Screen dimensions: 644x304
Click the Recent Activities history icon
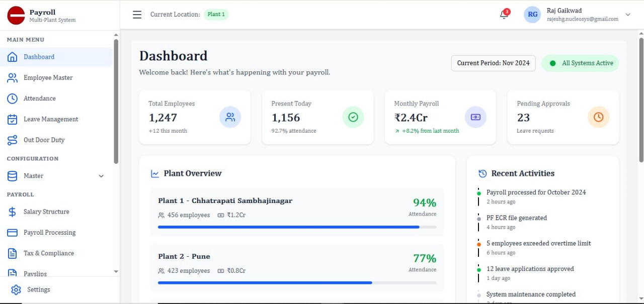[482, 173]
